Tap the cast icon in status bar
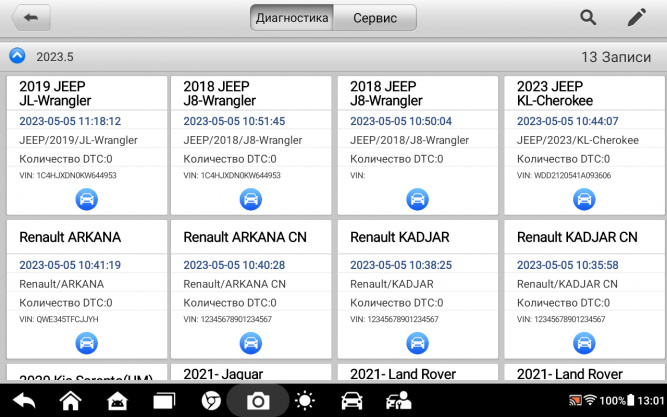Screen dimensions: 667x417 click(575, 400)
